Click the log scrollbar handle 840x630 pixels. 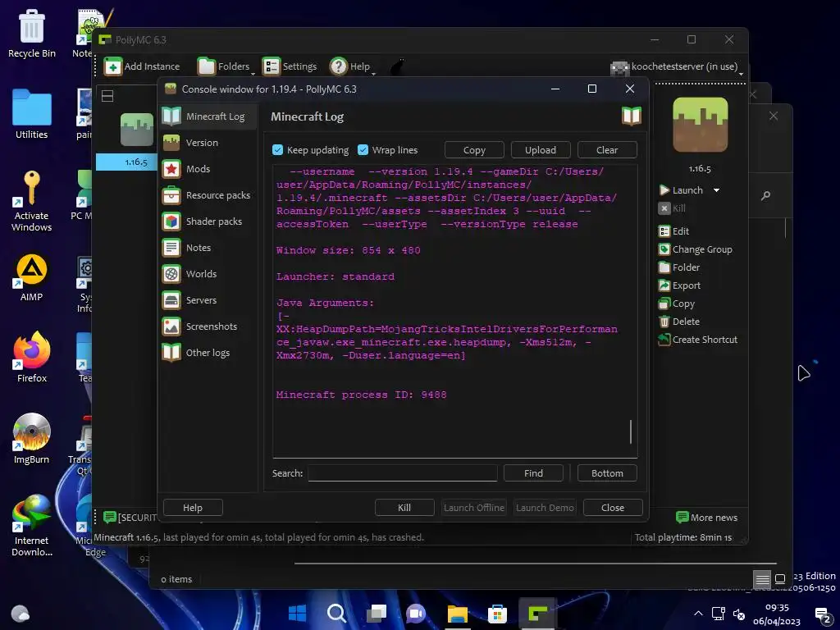tap(631, 431)
